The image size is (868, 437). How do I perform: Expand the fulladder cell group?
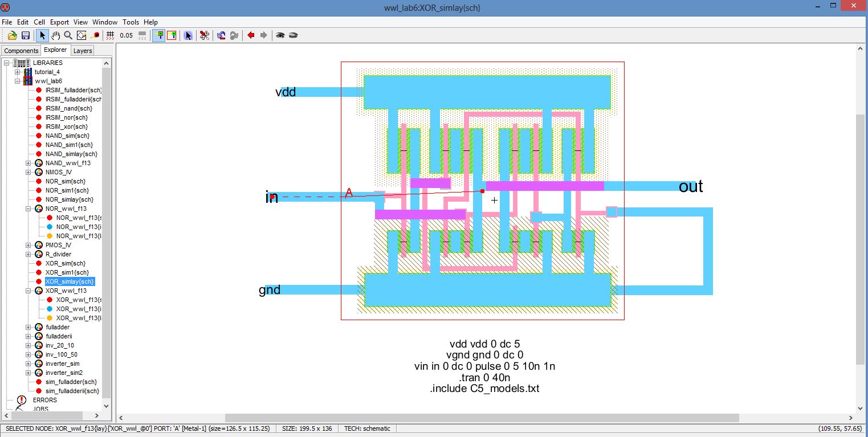(28, 327)
